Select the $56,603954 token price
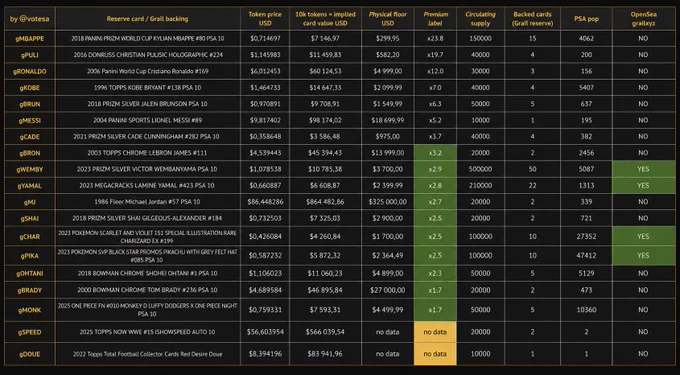Image resolution: width=680 pixels, height=375 pixels. 265,332
